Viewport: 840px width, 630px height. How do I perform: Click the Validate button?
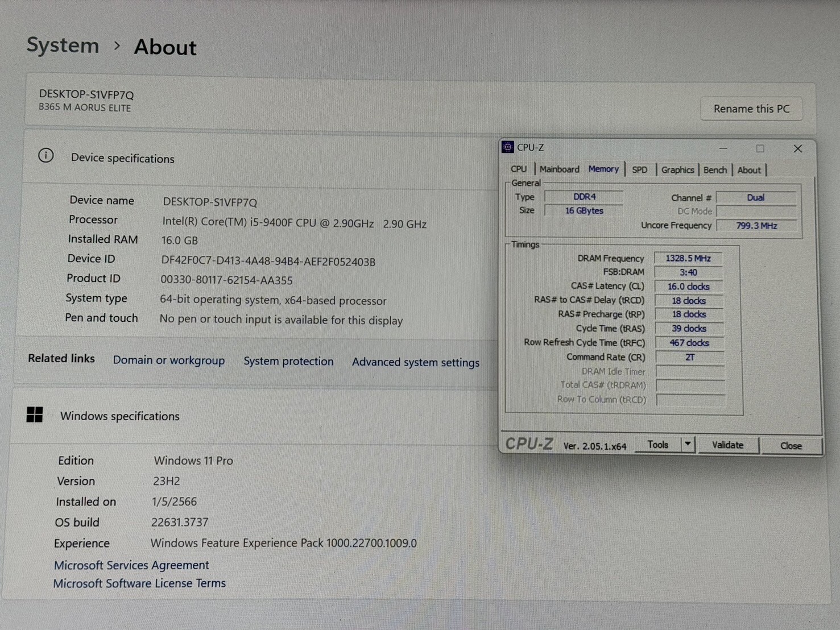pyautogui.click(x=727, y=445)
